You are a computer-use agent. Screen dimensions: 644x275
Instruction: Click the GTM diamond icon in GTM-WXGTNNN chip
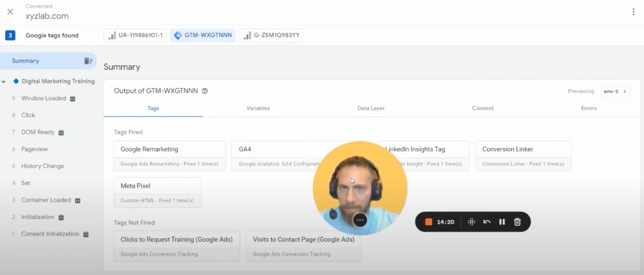pos(178,35)
